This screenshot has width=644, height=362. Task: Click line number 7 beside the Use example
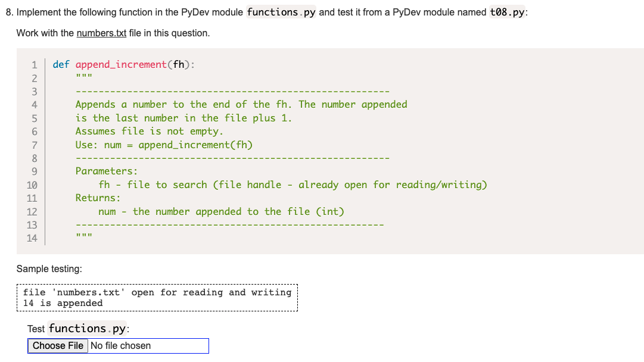[x=34, y=145]
